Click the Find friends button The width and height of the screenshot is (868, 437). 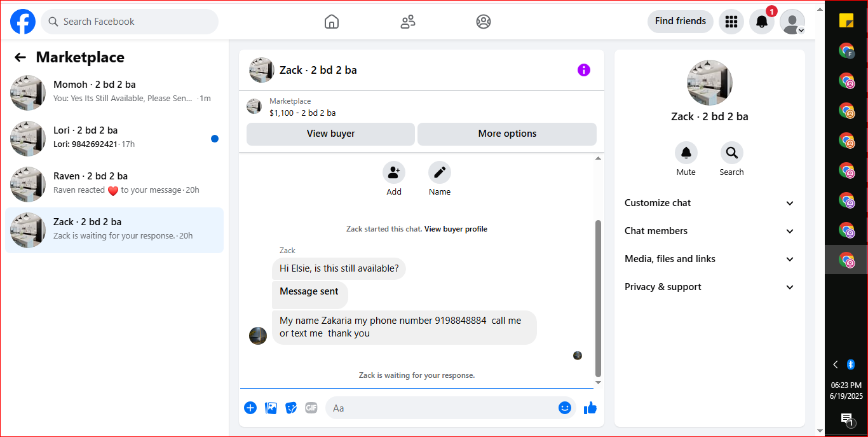pos(681,22)
